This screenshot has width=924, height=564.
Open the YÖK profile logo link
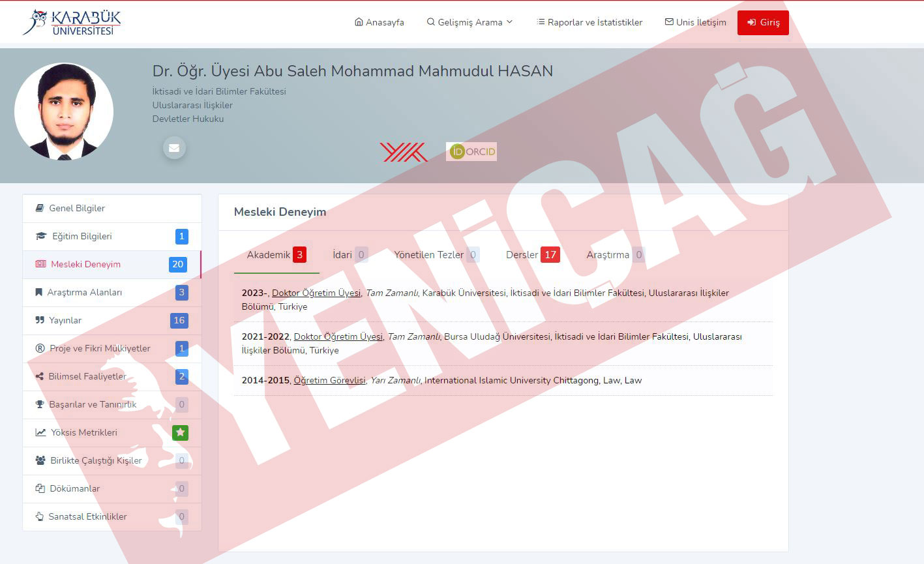[x=404, y=152]
